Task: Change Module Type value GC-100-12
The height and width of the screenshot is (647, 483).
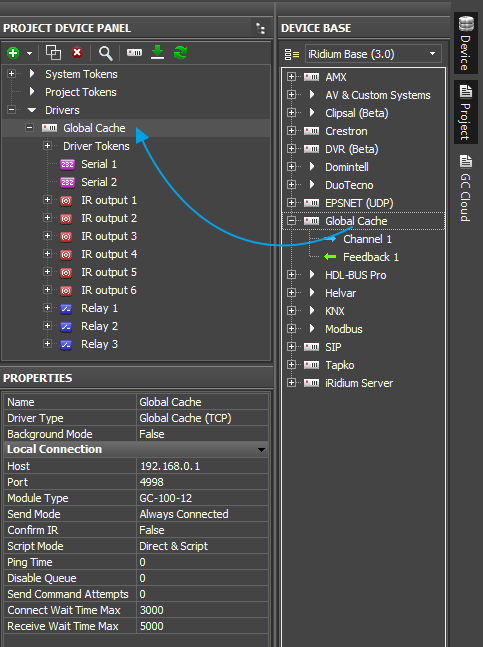Action: 202,498
